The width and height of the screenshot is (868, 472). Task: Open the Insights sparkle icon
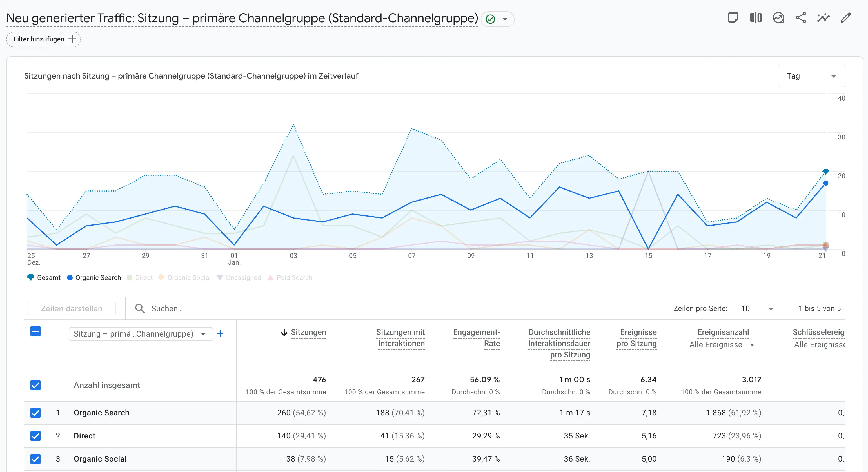[823, 18]
